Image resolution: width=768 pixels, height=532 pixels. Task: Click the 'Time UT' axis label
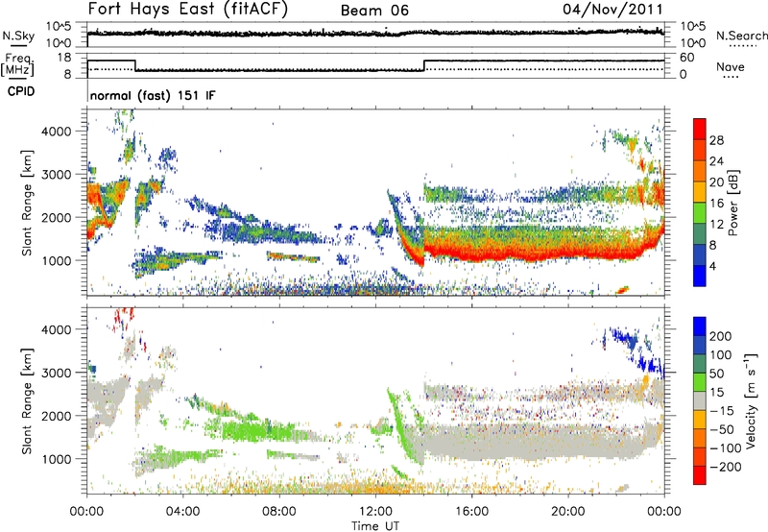pos(374,525)
